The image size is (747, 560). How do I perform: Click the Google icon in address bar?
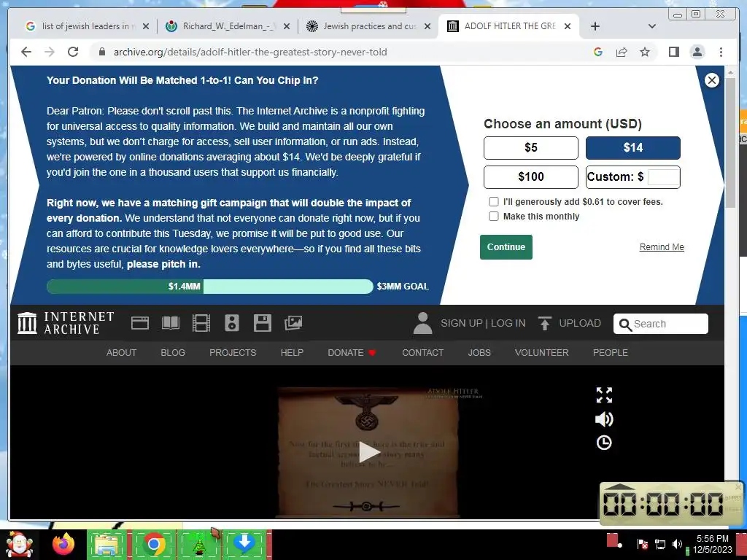point(598,52)
